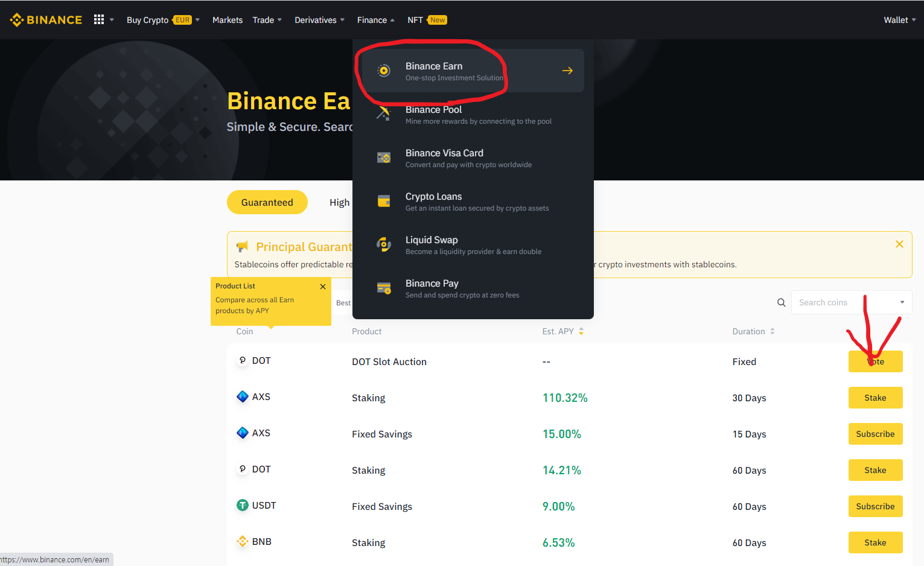Screen dimensions: 924x566
Task: Stake BNB for 60 Days
Action: (x=875, y=542)
